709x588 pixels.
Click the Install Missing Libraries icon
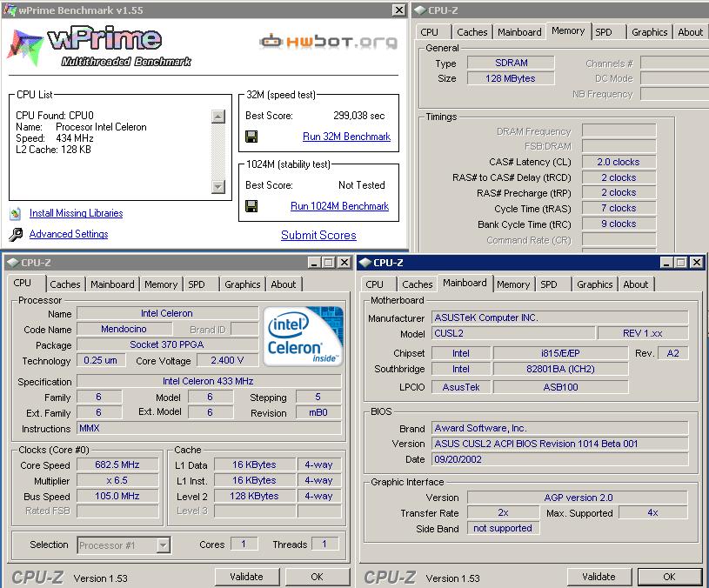(x=16, y=213)
